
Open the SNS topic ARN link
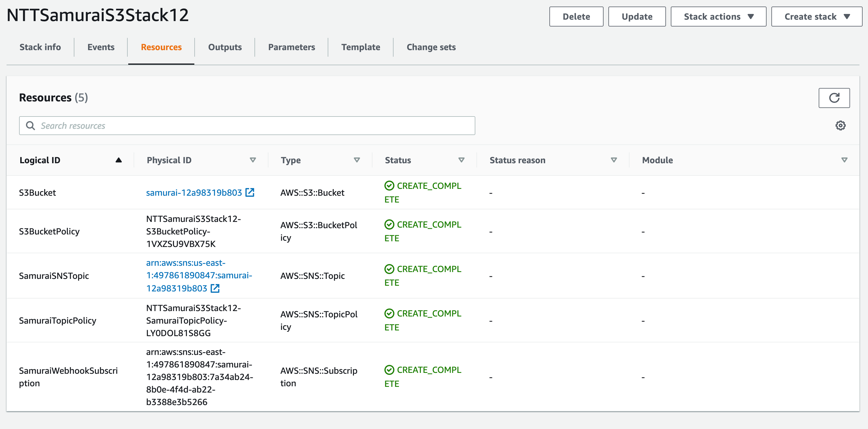[199, 275]
